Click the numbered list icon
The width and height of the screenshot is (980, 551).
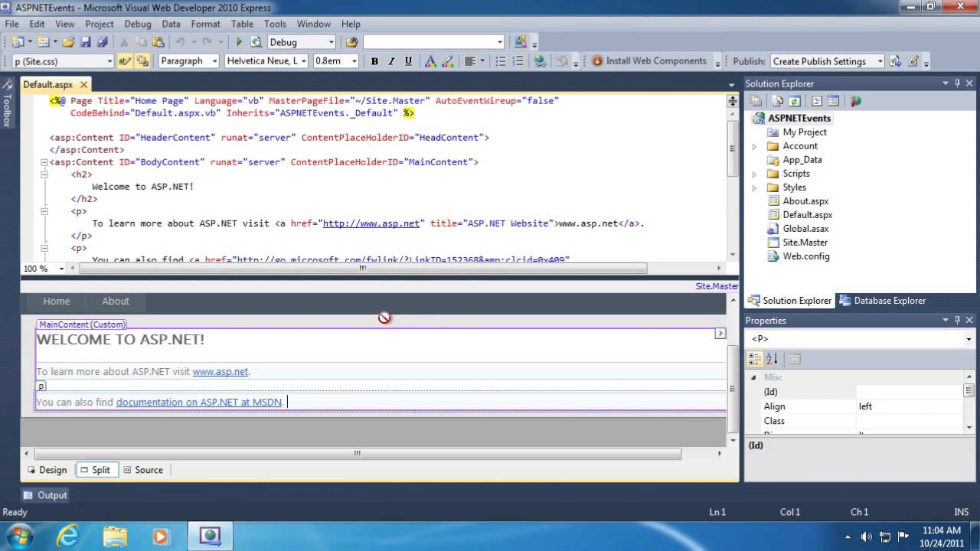pyautogui.click(x=518, y=61)
